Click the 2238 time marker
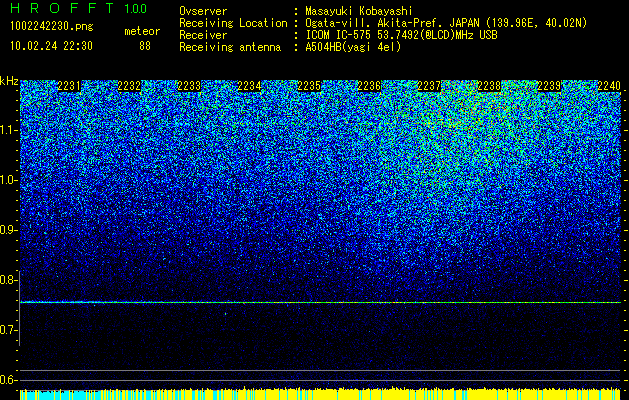This screenshot has width=629, height=400. coord(489,86)
